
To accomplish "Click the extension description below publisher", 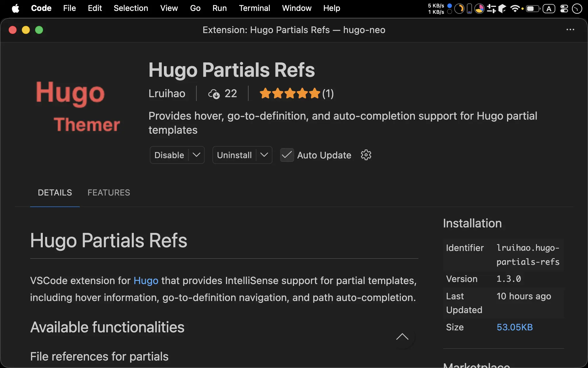I will pos(343,123).
